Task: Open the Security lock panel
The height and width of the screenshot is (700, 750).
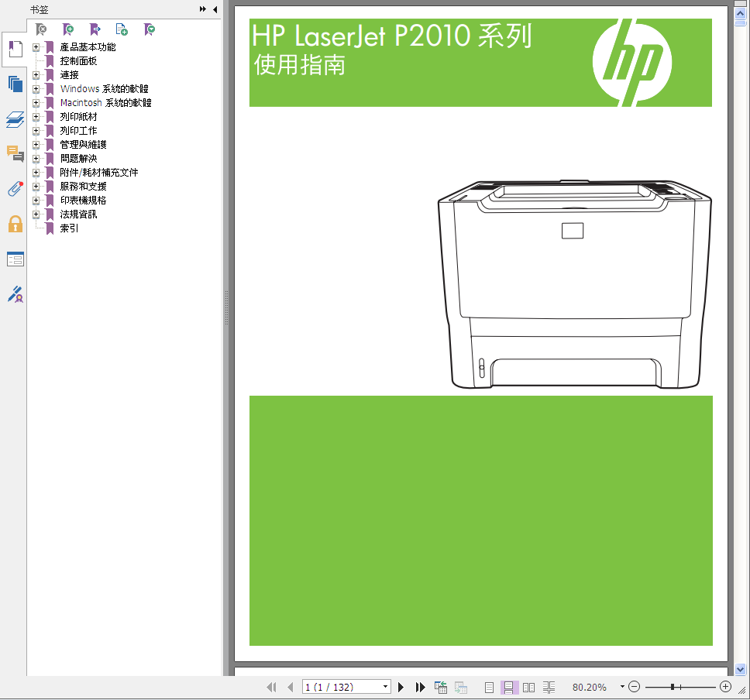Action: (15, 224)
